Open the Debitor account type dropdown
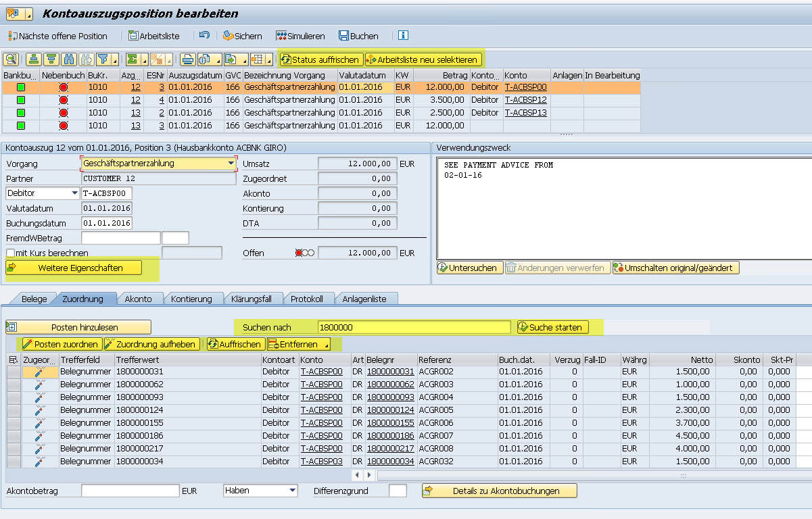This screenshot has width=812, height=519. tap(74, 193)
